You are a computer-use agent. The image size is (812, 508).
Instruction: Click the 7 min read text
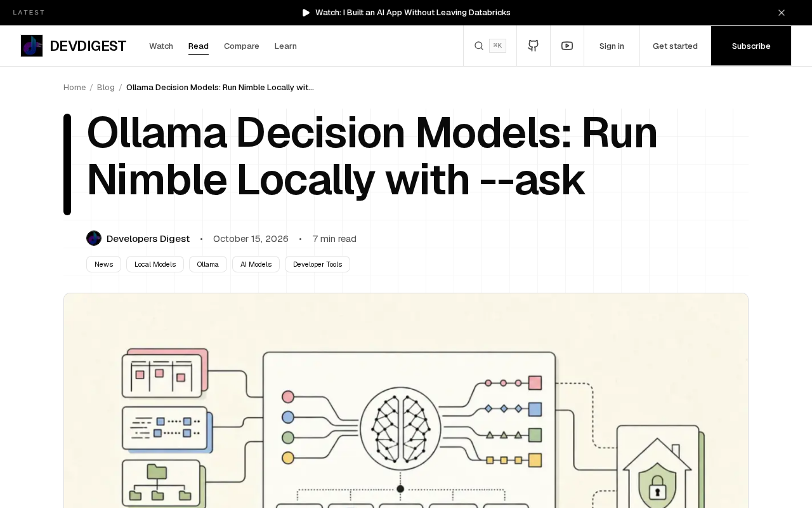[334, 239]
